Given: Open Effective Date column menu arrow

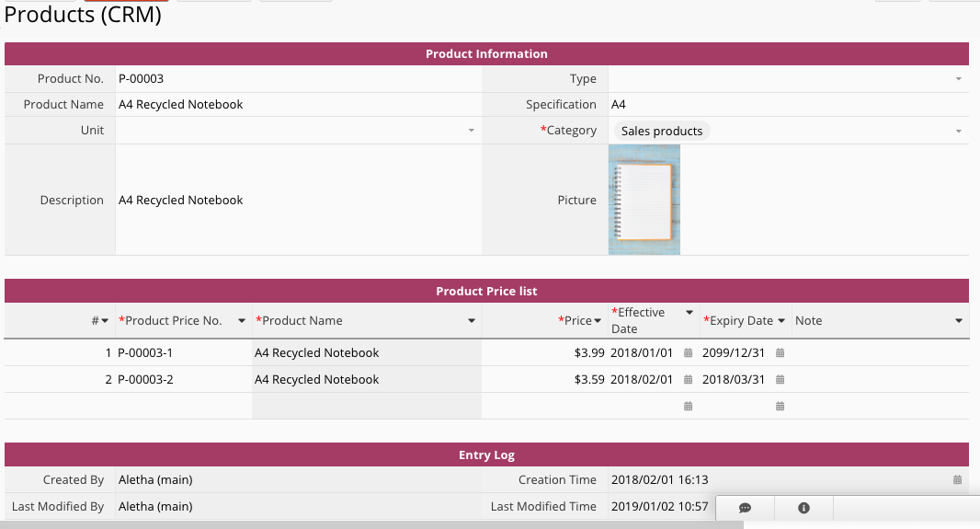Looking at the screenshot, I should point(689,312).
